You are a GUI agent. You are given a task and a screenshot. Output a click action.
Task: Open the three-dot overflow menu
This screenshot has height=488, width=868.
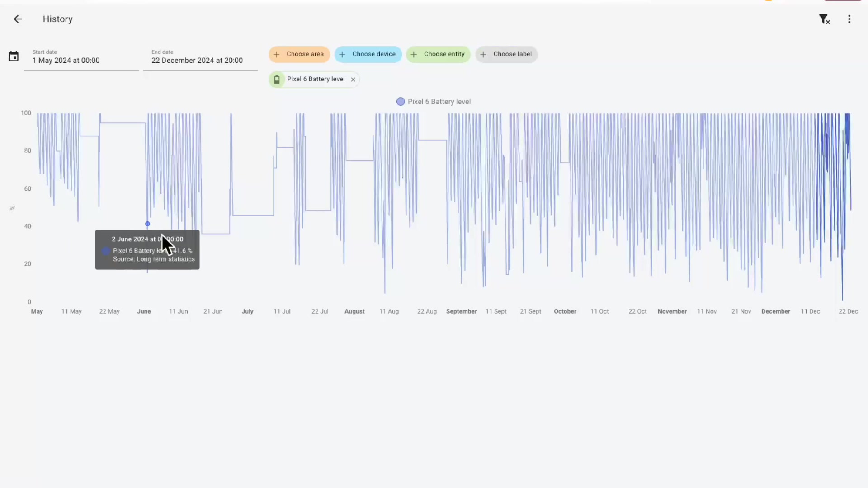coord(849,19)
